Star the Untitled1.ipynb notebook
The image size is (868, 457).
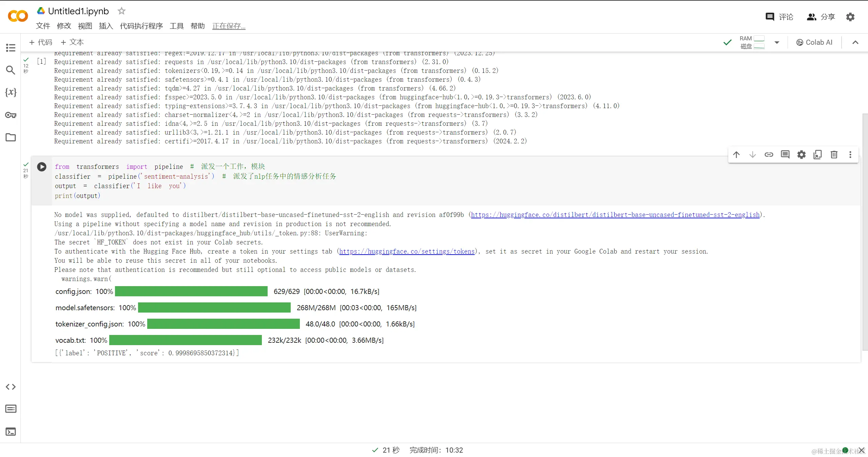click(x=121, y=11)
